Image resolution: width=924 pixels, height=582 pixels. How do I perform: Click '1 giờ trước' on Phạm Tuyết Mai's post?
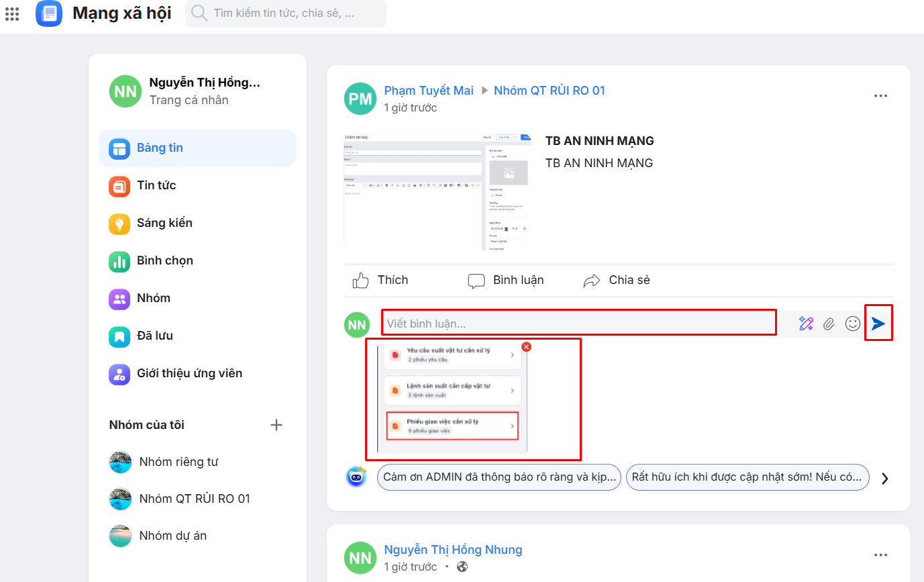point(410,108)
